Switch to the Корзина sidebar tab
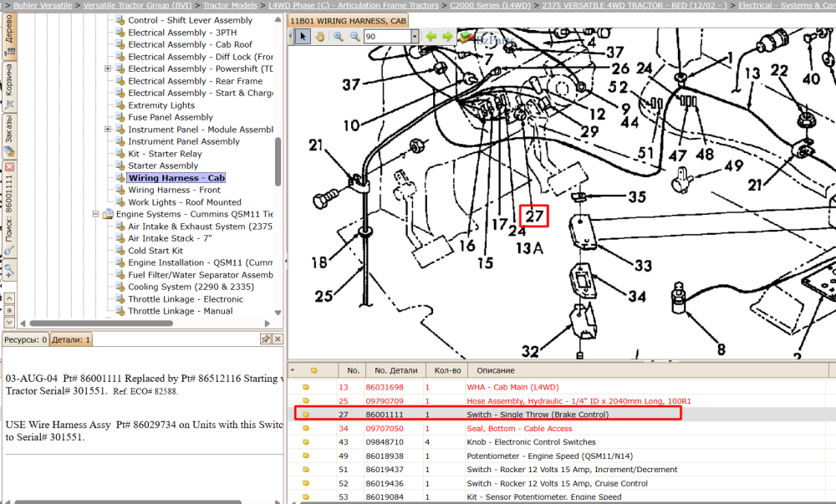 [9, 86]
